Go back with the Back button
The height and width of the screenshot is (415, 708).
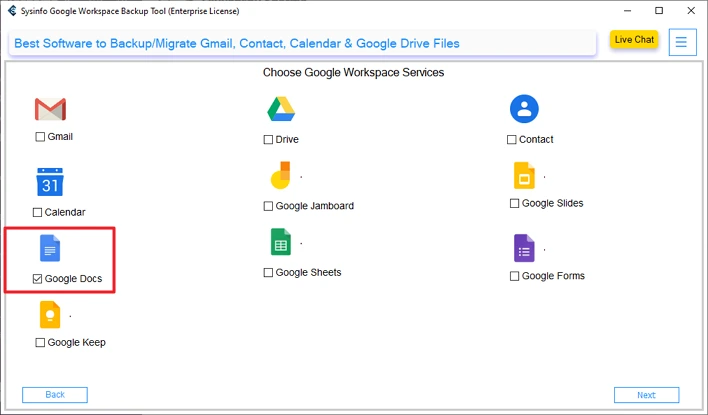[55, 395]
